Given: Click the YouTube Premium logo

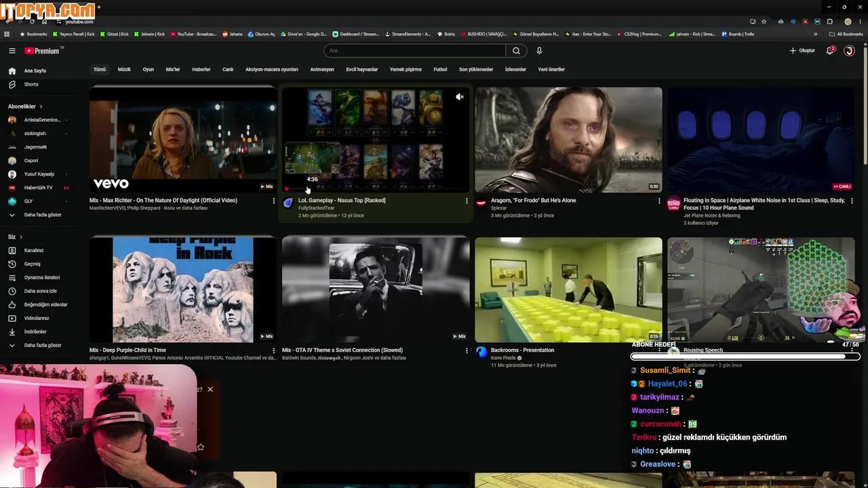Looking at the screenshot, I should coord(42,51).
